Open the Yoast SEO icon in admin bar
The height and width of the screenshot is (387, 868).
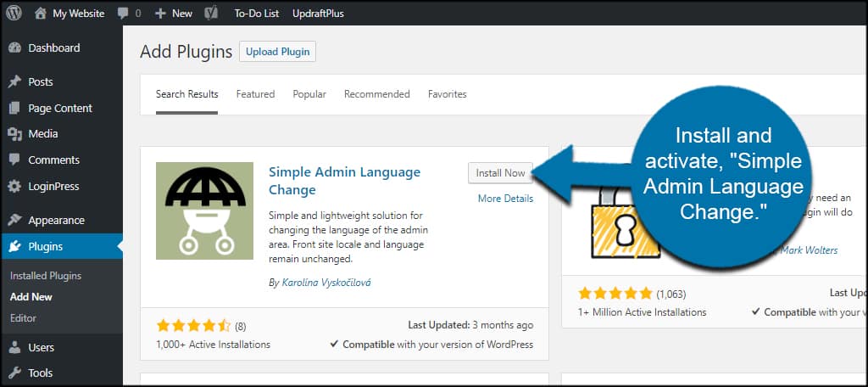(x=210, y=14)
